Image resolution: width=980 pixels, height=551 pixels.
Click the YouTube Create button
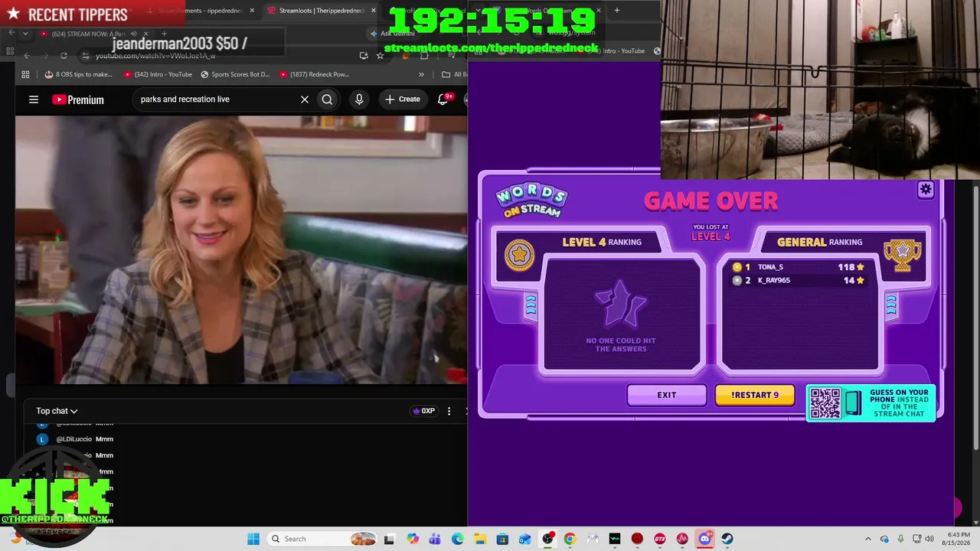point(403,99)
